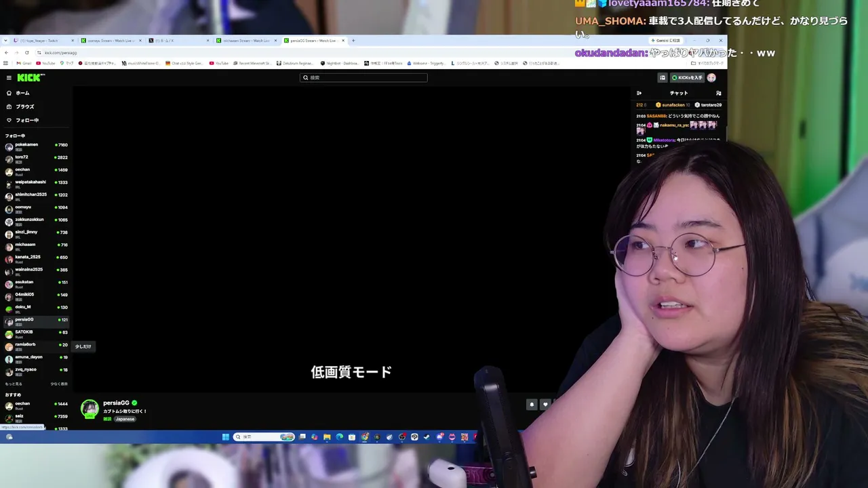Image resolution: width=868 pixels, height=488 pixels.
Task: Open SATOKIB channel in sidebar
Action: click(x=36, y=333)
